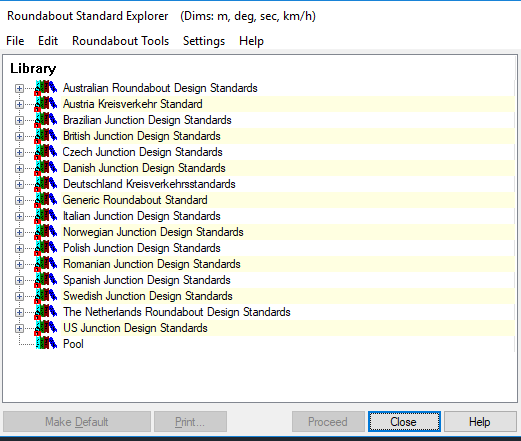Select Spanish Junction Design Standards entry
The image size is (521, 441).
(147, 280)
